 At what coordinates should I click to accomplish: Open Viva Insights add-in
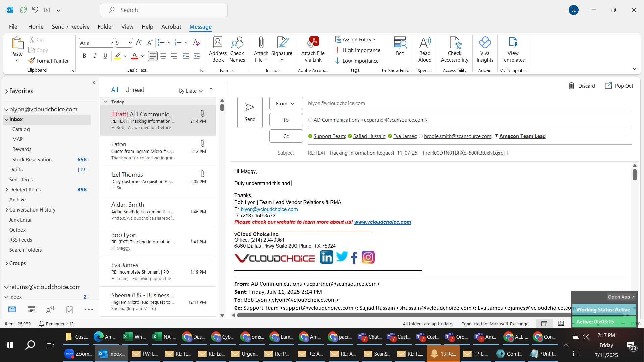pyautogui.click(x=485, y=49)
